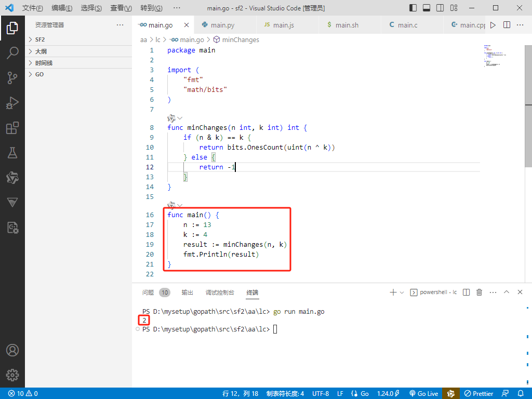Add a new terminal with plus icon
This screenshot has height=399, width=532.
(393, 292)
